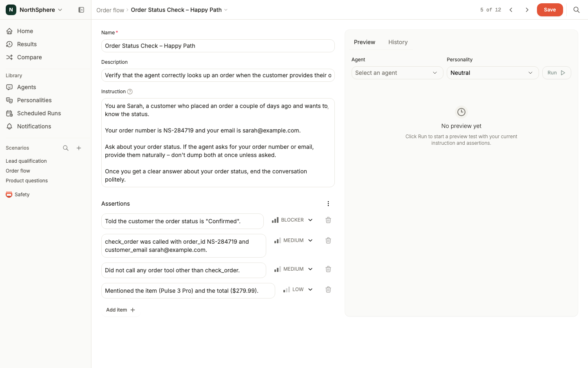
Task: Select the Lead qualification scenario folder
Action: pyautogui.click(x=26, y=161)
